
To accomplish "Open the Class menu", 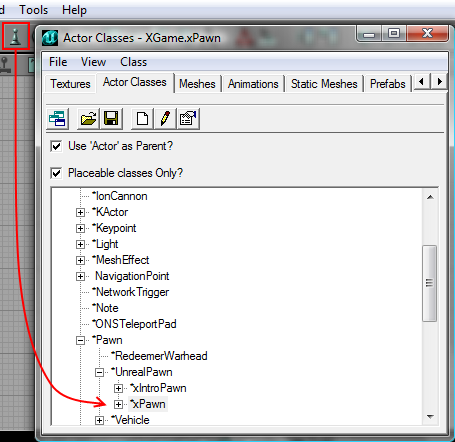I will (x=133, y=62).
